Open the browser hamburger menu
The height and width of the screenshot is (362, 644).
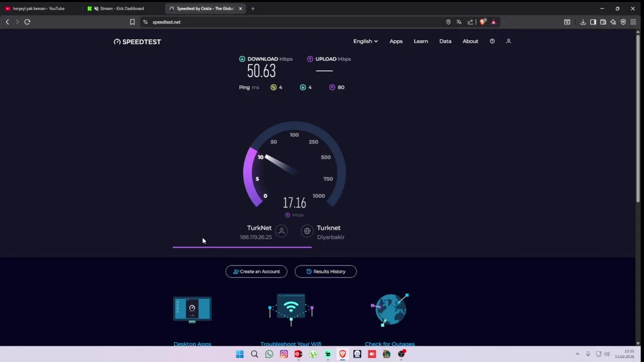[x=633, y=22]
